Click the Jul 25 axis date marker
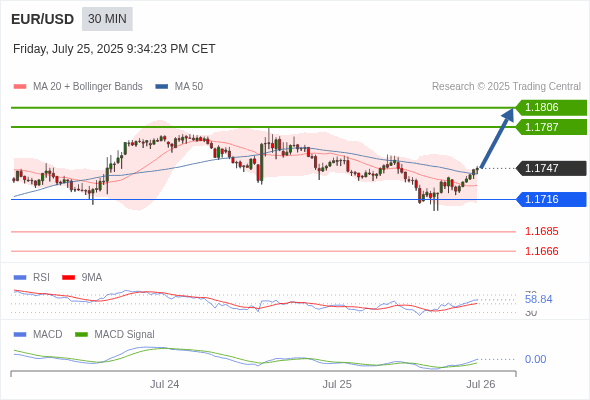The height and width of the screenshot is (400, 590). coord(337,384)
